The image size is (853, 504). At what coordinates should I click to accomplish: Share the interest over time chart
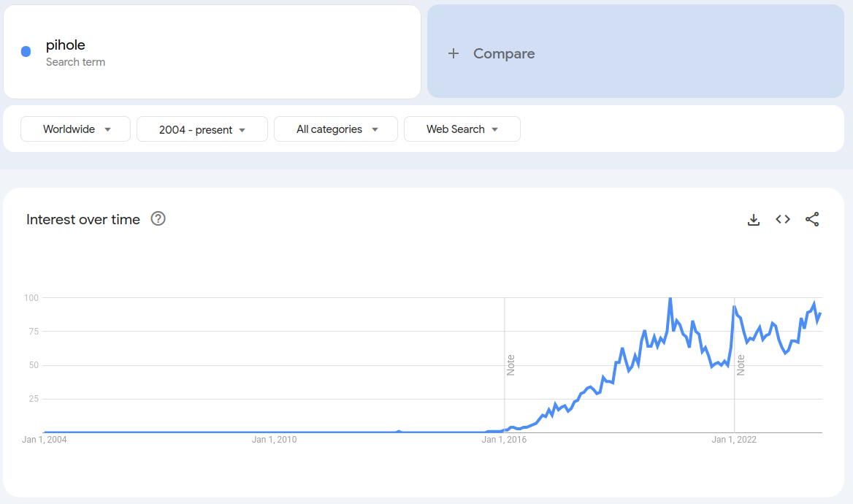click(x=812, y=219)
